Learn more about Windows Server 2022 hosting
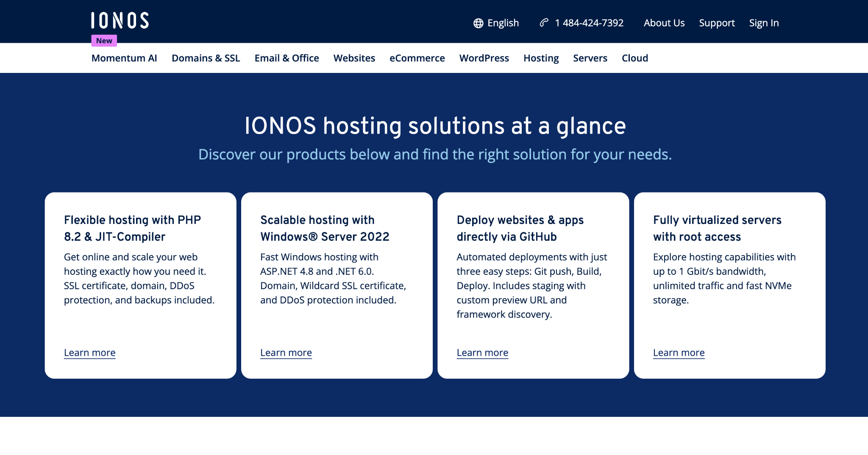 [x=286, y=353]
